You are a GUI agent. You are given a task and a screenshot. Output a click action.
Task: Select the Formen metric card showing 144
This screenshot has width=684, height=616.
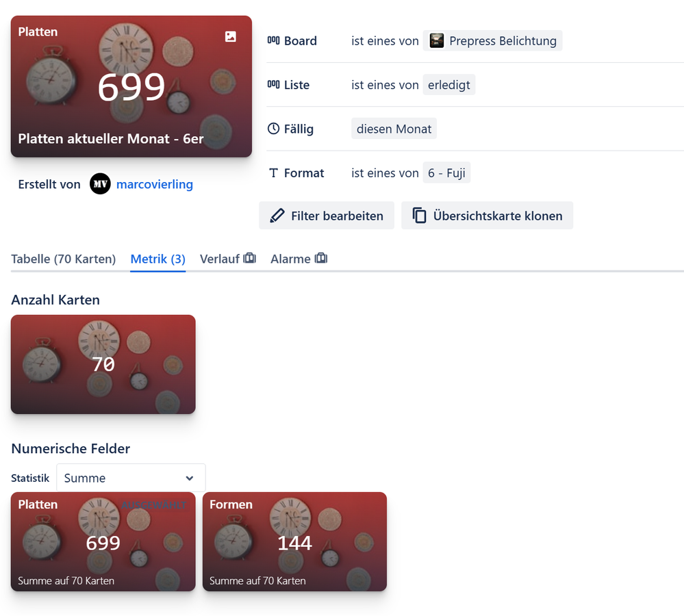294,542
